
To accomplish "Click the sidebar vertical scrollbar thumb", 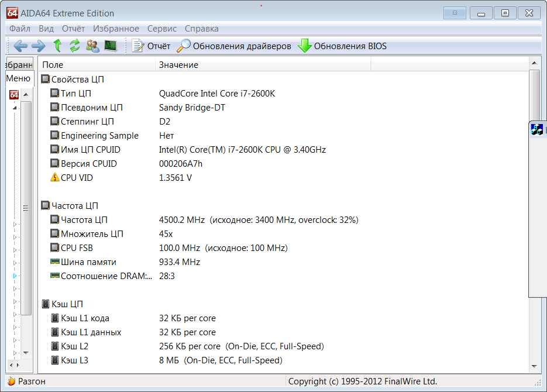I will pyautogui.click(x=26, y=208).
